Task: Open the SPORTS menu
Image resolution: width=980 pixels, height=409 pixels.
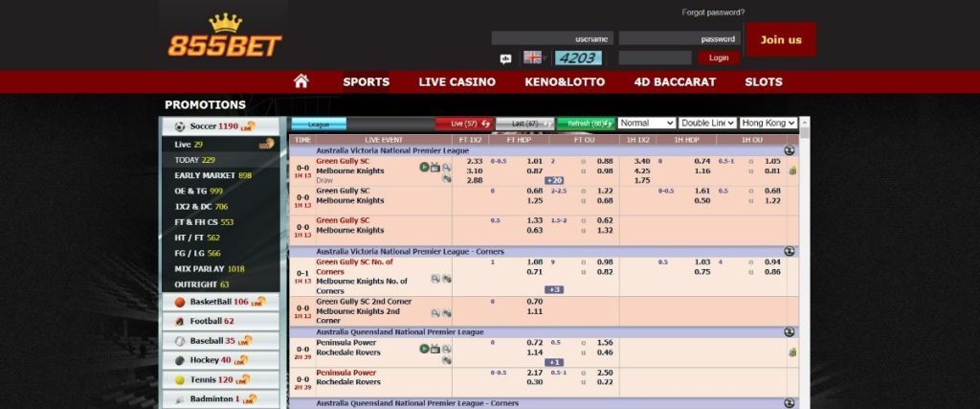Action: point(367,82)
